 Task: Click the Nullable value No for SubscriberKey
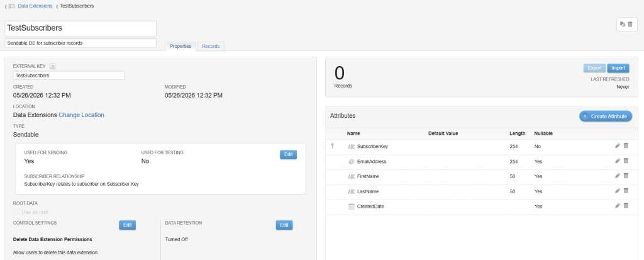[x=538, y=147]
